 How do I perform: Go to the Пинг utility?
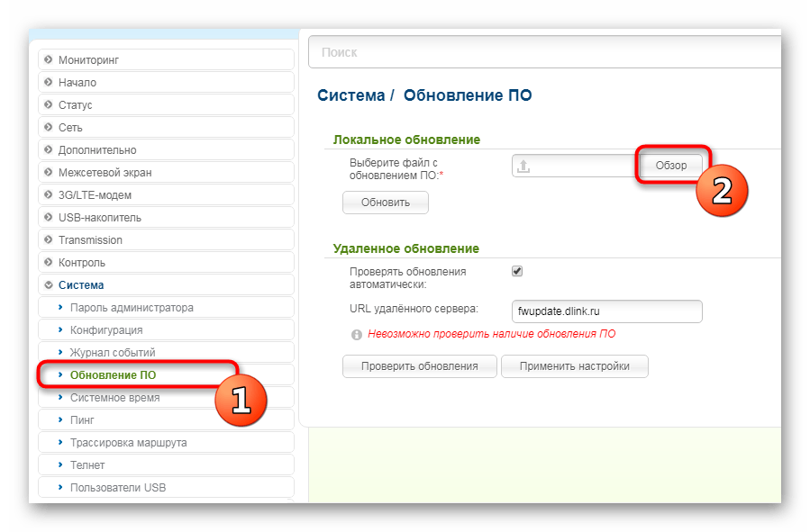(x=82, y=420)
